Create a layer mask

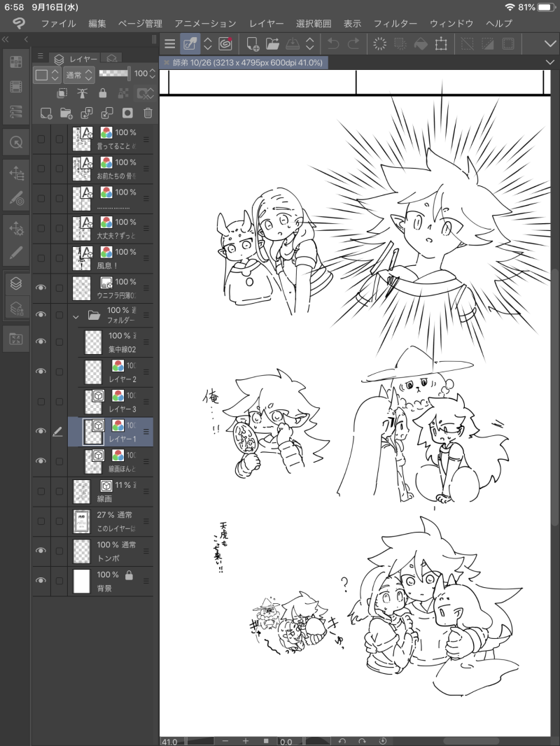point(127,113)
